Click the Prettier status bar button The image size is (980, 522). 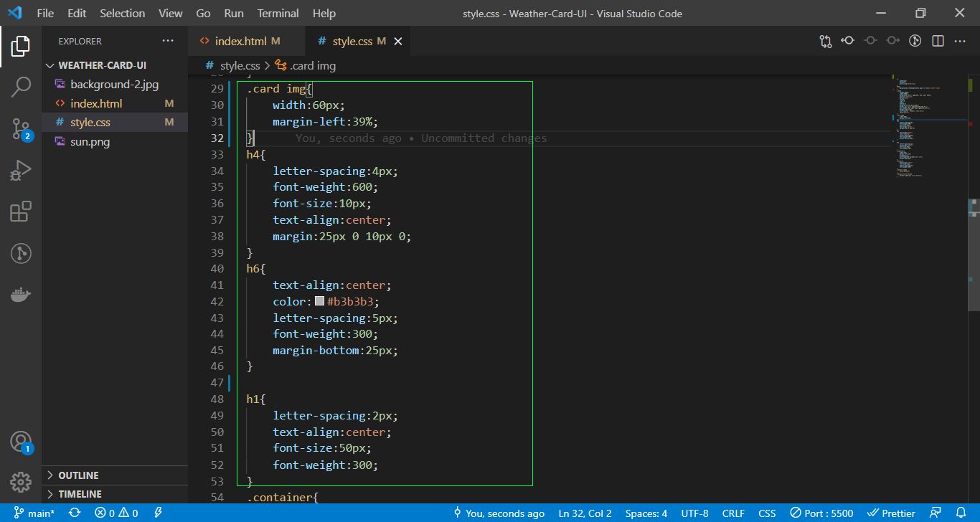(891, 513)
